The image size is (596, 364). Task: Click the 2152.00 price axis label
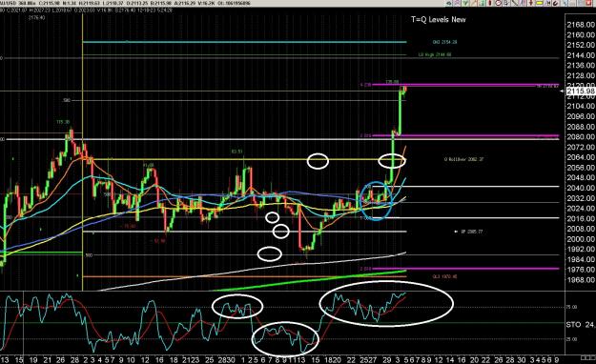tap(581, 45)
